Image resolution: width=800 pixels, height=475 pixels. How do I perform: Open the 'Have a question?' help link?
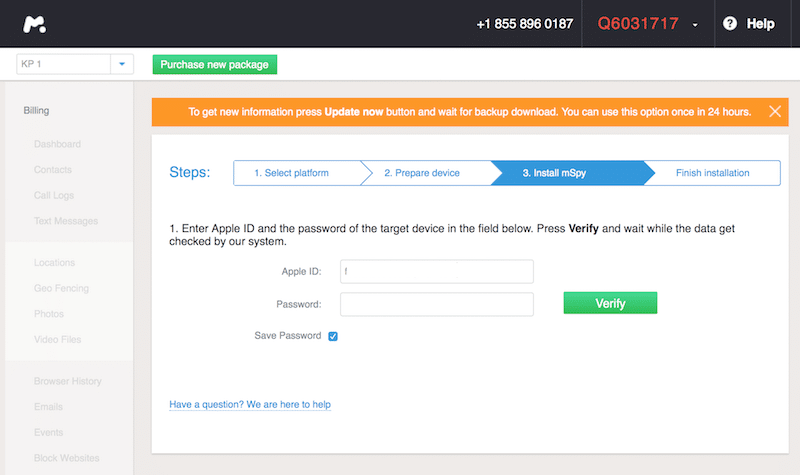tap(250, 405)
